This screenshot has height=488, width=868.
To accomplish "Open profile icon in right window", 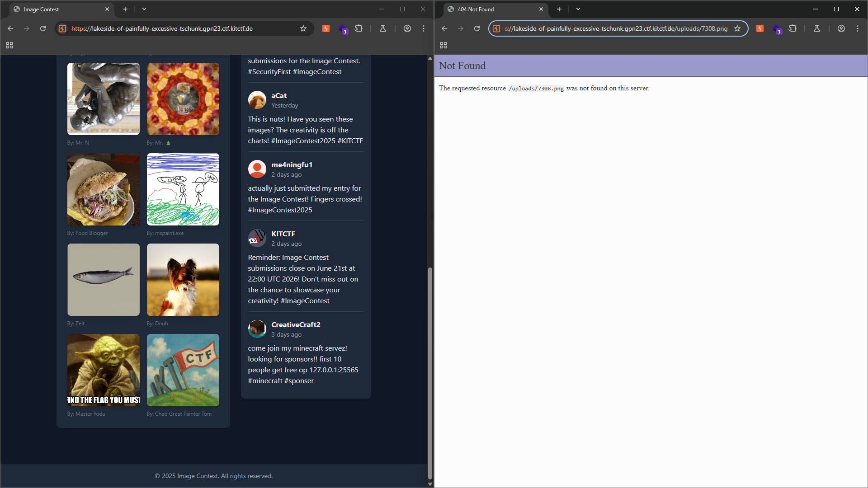I will point(841,28).
